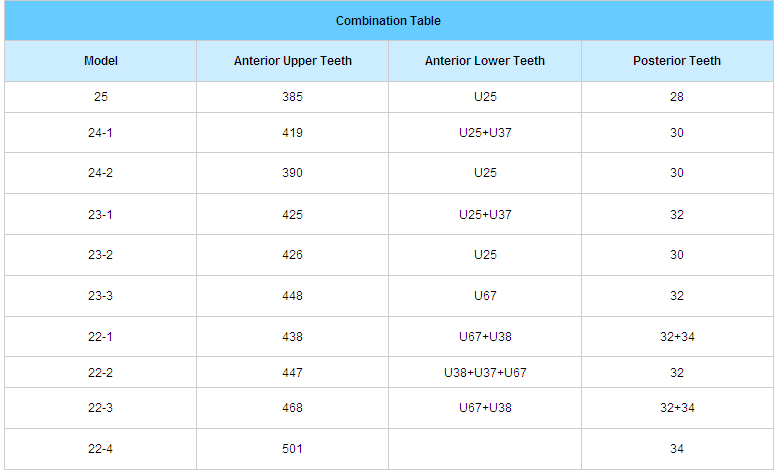
Task: Click the Anterior Lower Teeth header
Action: click(485, 61)
